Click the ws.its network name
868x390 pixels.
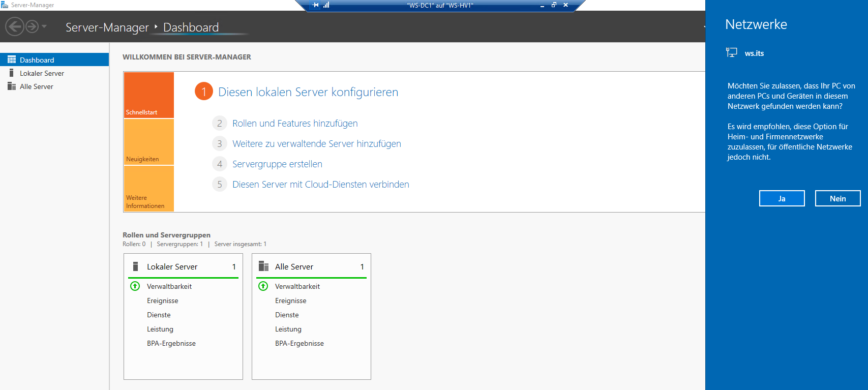click(754, 53)
